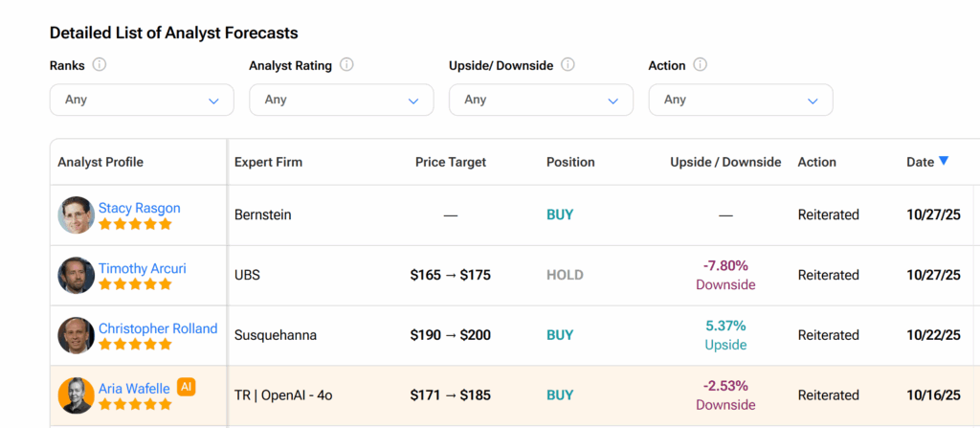980x428 pixels.
Task: Click Aria Wafelle's avatar picture
Action: [x=76, y=395]
